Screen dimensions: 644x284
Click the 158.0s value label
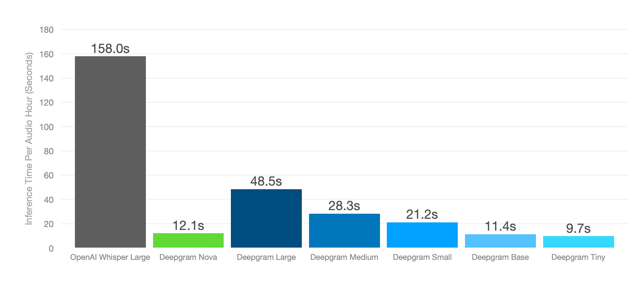(110, 49)
